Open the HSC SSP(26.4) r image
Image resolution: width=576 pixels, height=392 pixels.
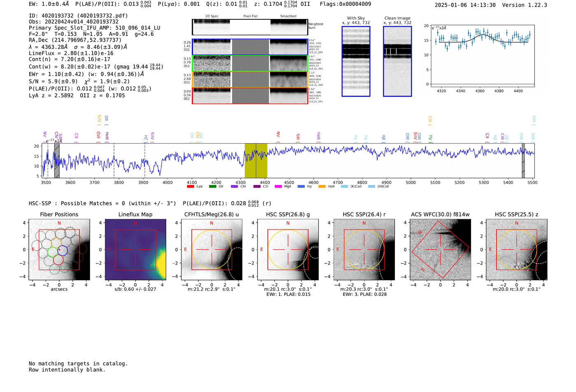pos(364,250)
